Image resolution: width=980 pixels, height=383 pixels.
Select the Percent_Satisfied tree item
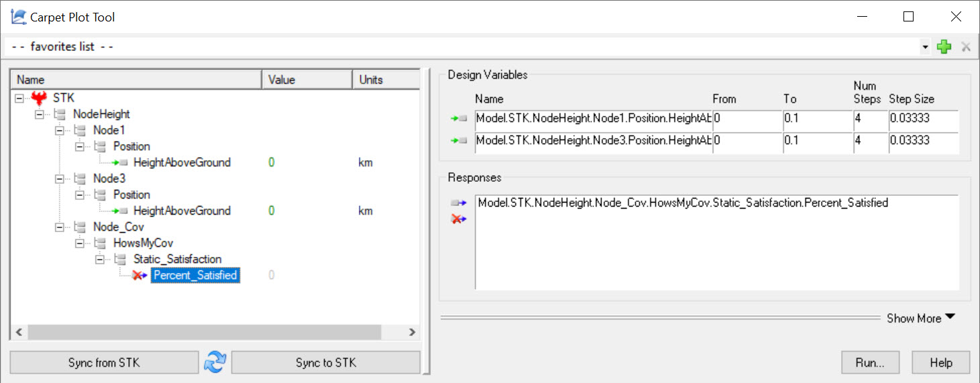point(195,275)
